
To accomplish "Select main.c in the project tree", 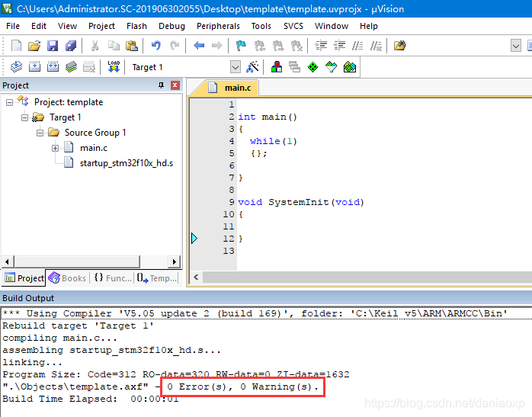I will pos(94,148).
